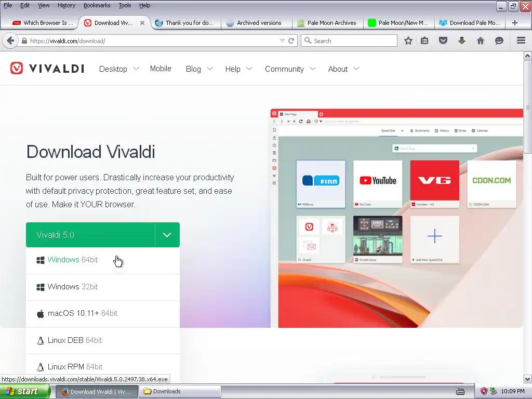Switch to the Which Browser Is tab
532x399 pixels.
[x=43, y=23]
